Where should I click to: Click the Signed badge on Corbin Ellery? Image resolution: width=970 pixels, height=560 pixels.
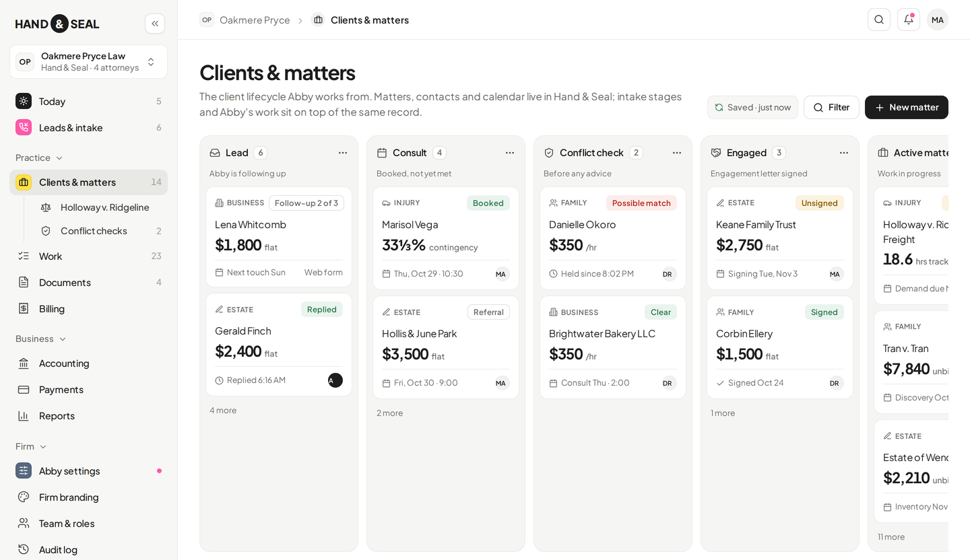tap(825, 312)
